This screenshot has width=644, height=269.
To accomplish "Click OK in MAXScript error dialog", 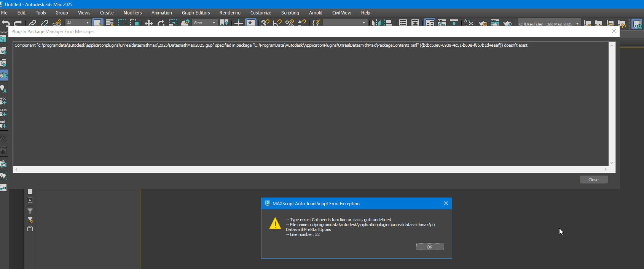I will [430, 247].
